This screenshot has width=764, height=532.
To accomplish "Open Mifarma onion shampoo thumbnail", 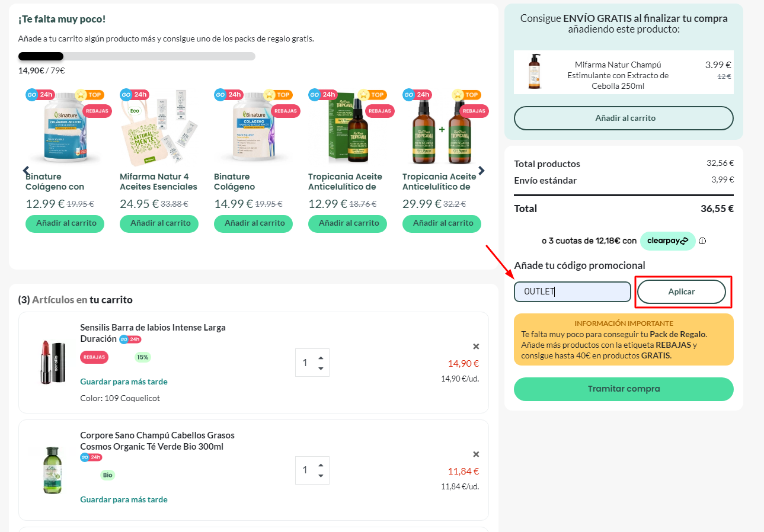I will (x=535, y=72).
